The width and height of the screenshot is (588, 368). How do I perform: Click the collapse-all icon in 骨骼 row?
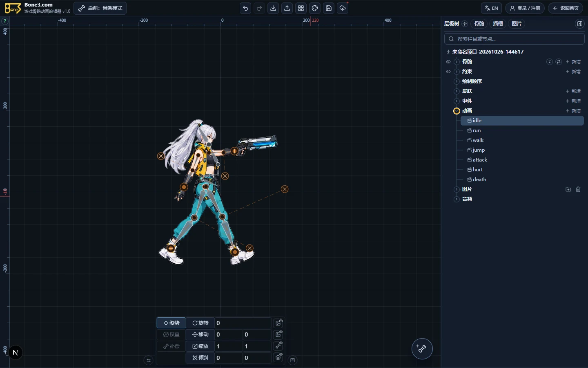pos(550,62)
